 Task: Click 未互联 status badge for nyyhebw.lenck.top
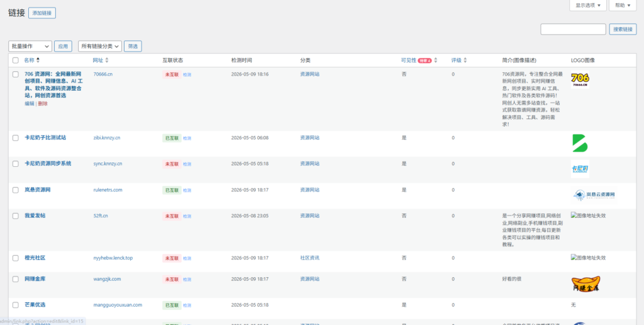[x=172, y=258]
